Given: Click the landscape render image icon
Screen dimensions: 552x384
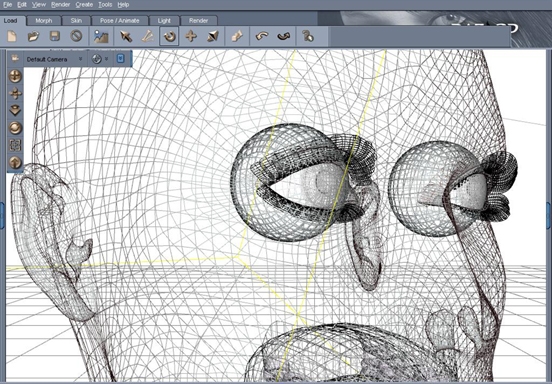Looking at the screenshot, I should pos(101,36).
